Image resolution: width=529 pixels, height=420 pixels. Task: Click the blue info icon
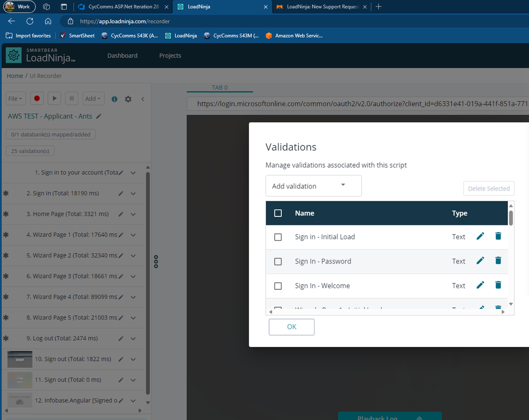pyautogui.click(x=114, y=99)
